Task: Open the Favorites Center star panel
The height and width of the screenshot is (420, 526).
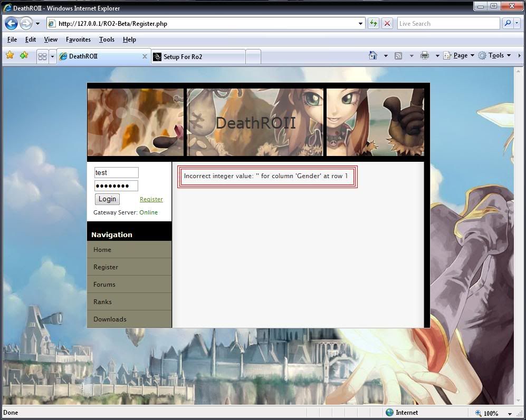Action: (x=9, y=55)
